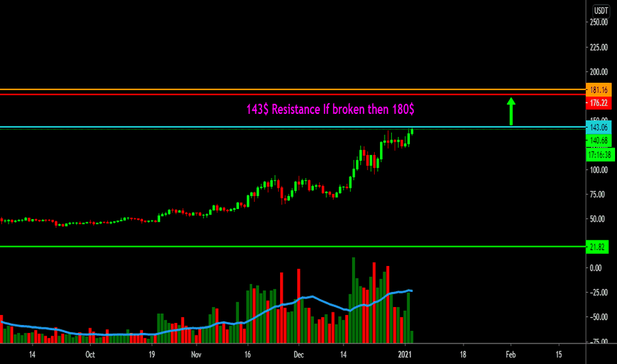Click the Feb date label on time axis
The height and width of the screenshot is (364, 617).
click(511, 355)
